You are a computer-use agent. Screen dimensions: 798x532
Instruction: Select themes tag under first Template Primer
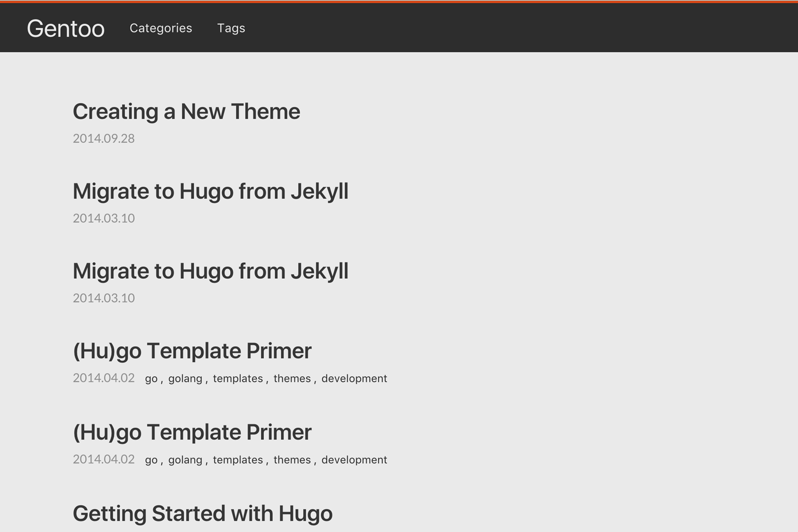[292, 379]
